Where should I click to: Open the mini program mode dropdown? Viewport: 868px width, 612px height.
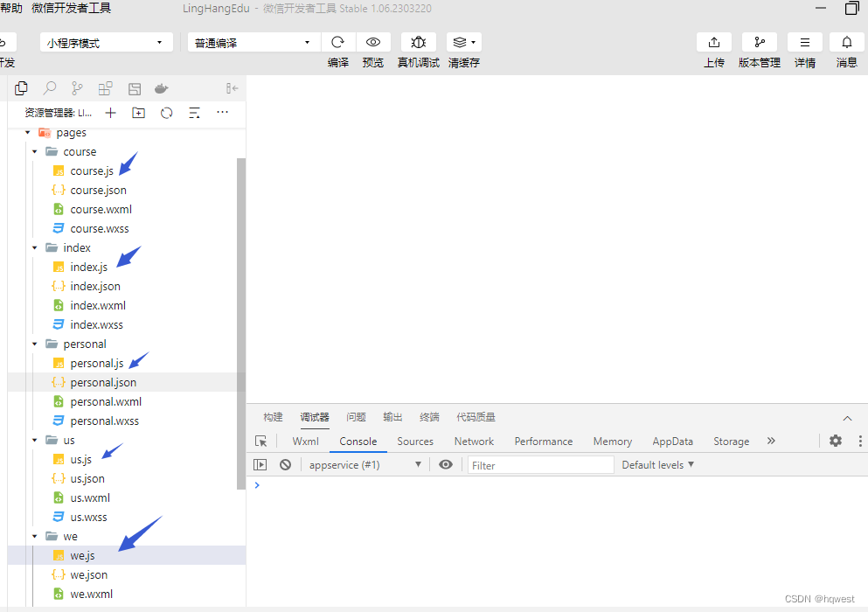pyautogui.click(x=107, y=43)
